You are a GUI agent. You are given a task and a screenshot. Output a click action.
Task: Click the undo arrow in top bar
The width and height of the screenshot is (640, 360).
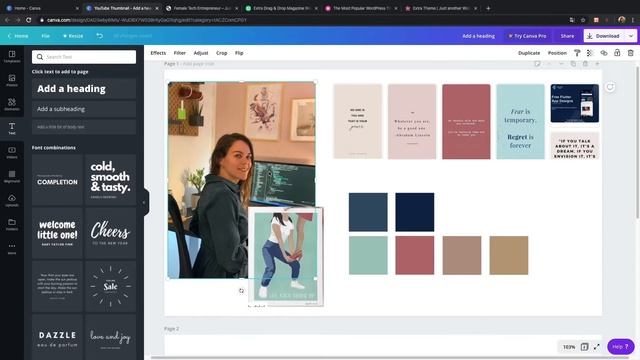(99, 36)
